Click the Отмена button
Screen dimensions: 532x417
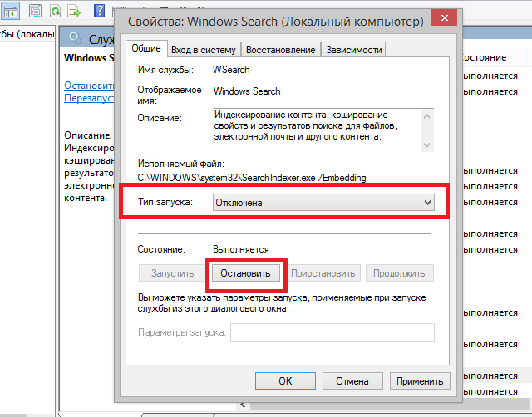[x=352, y=381]
